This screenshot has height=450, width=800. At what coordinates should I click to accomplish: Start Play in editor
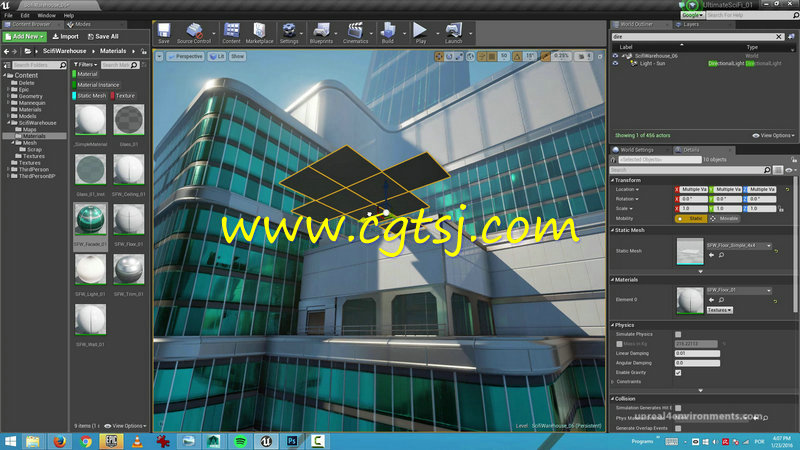(420, 33)
